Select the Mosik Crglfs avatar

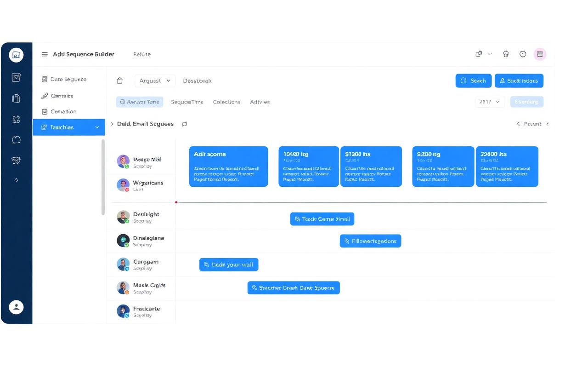pyautogui.click(x=123, y=288)
